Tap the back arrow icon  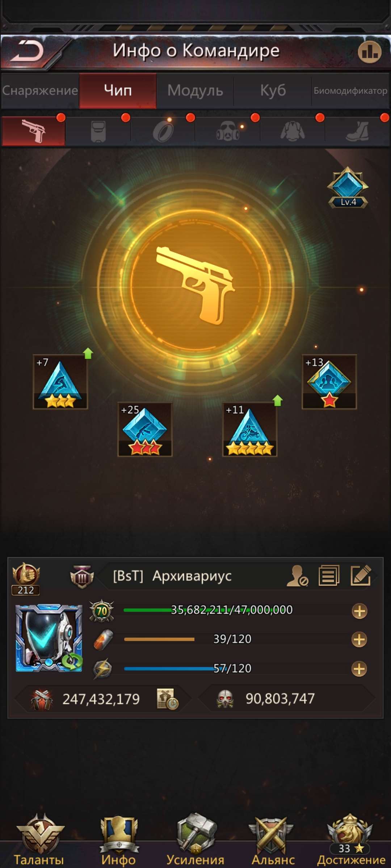[27, 51]
